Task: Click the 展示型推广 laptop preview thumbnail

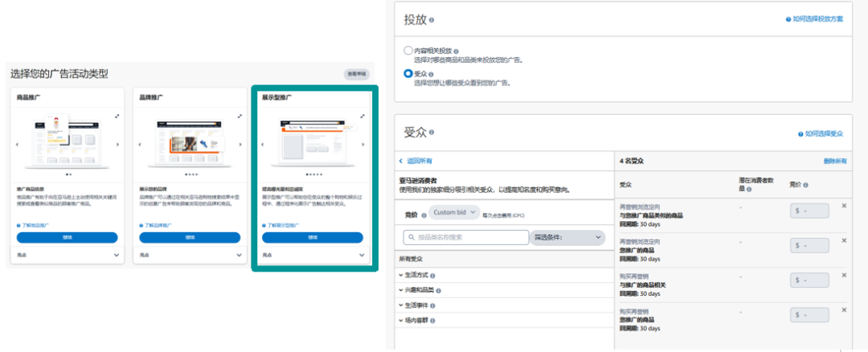Action: coord(313,142)
